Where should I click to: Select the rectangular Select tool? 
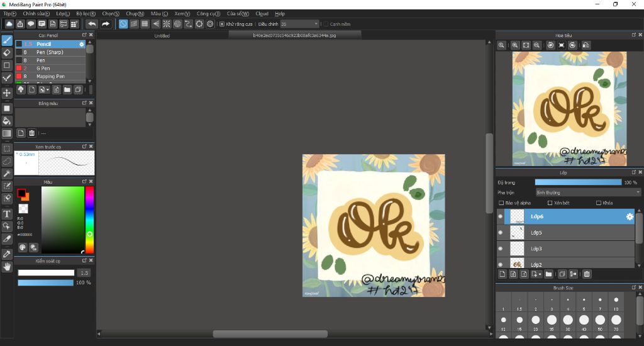click(x=6, y=148)
